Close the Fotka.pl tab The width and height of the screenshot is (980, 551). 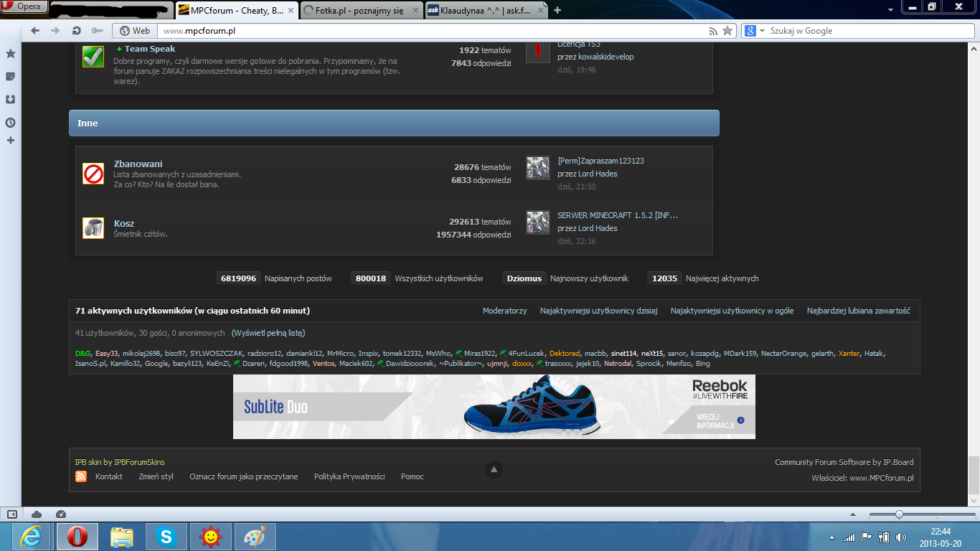click(x=415, y=10)
